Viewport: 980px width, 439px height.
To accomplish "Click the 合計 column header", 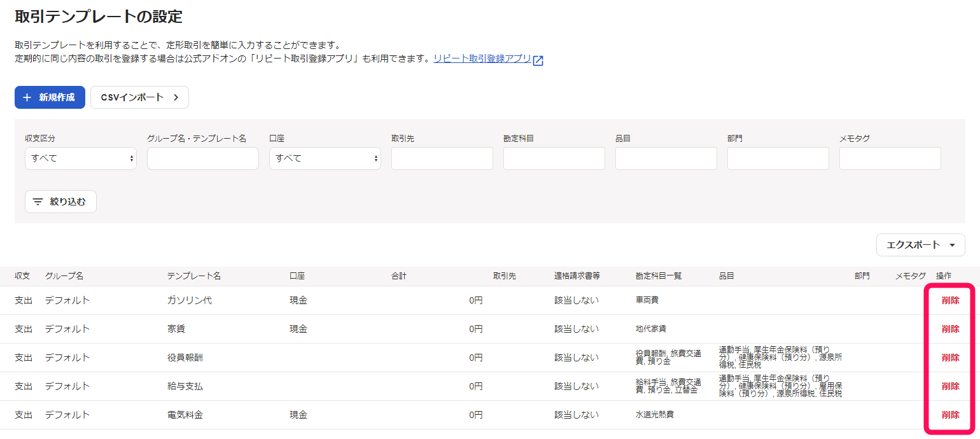I will click(399, 276).
